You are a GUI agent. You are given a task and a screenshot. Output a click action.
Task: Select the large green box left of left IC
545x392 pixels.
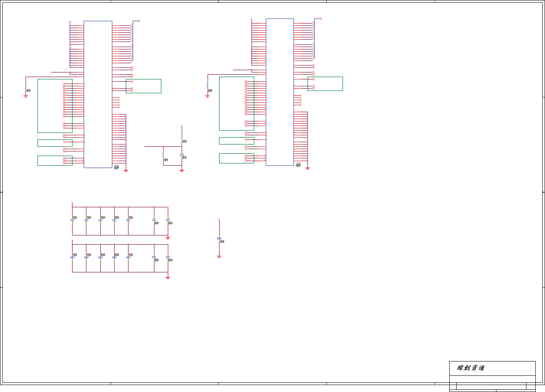[55, 106]
